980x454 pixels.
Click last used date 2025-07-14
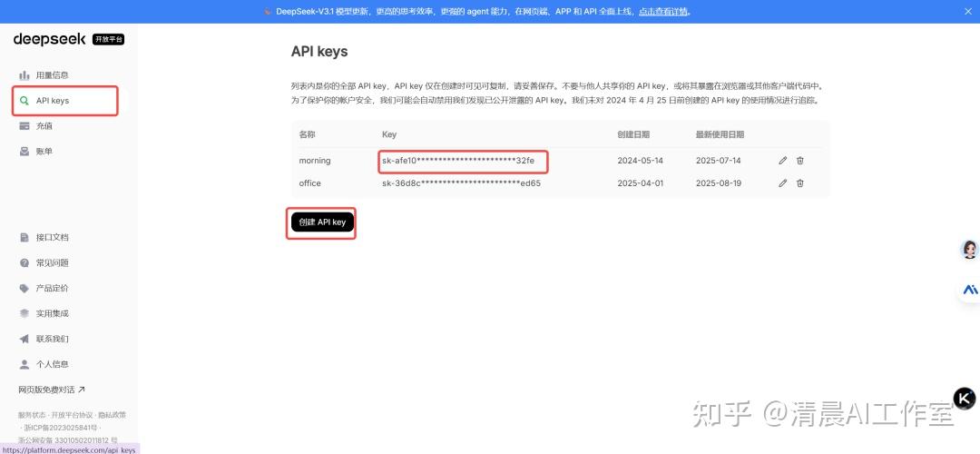point(718,161)
